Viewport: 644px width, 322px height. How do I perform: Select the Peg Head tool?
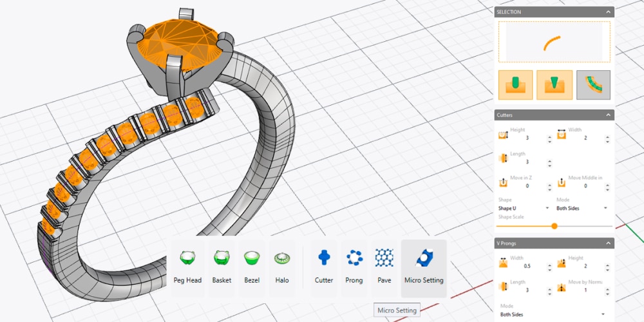[187, 267]
